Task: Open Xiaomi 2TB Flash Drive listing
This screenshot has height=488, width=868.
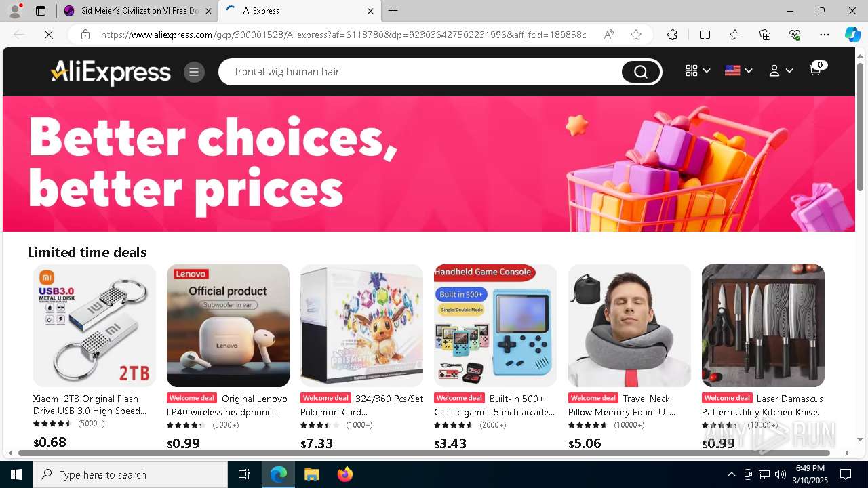Action: click(x=90, y=405)
